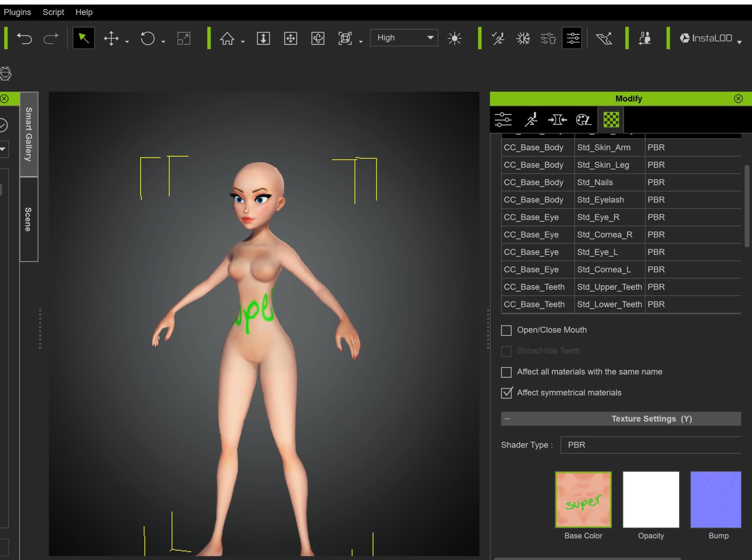
Task: Open the High quality dropdown
Action: pyautogui.click(x=404, y=38)
